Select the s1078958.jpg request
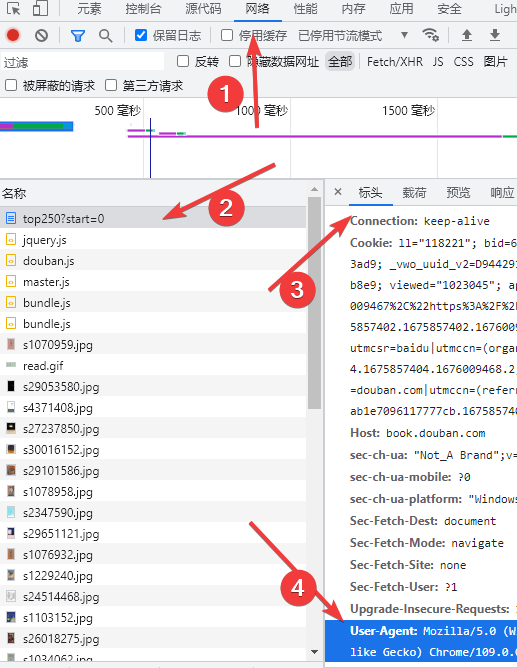517x668 pixels. [153, 491]
